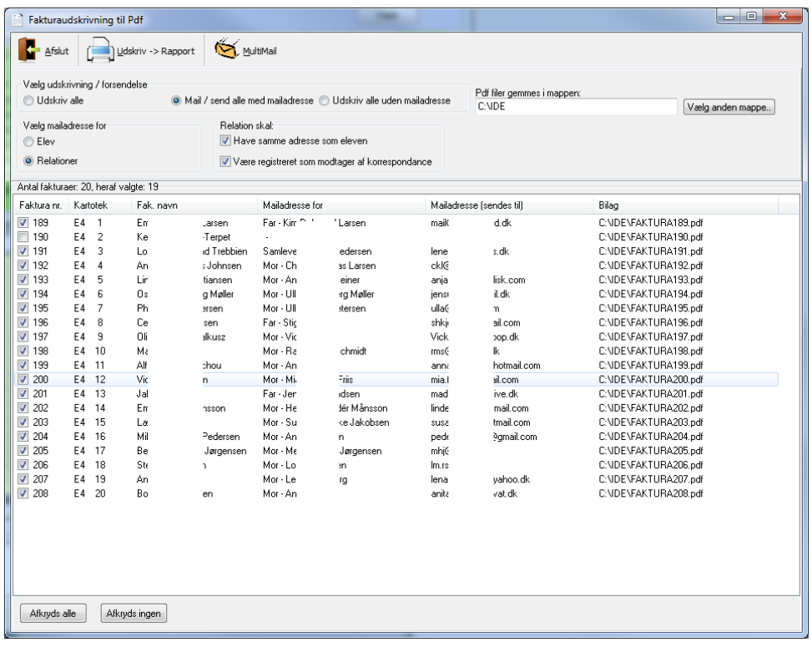Toggle Have samme adresse som eleven checkbox
The height and width of the screenshot is (652, 812).
coord(225,140)
